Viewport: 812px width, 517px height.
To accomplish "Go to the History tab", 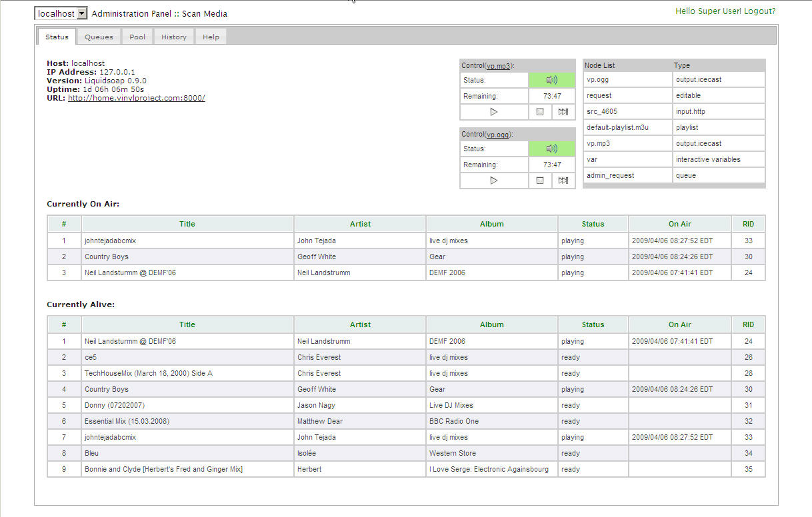I will 174,37.
